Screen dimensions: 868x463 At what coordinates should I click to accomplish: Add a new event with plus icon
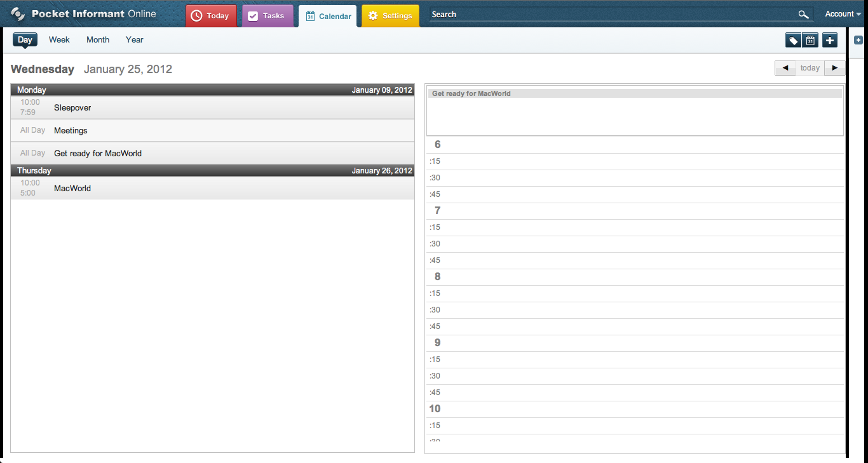click(830, 41)
